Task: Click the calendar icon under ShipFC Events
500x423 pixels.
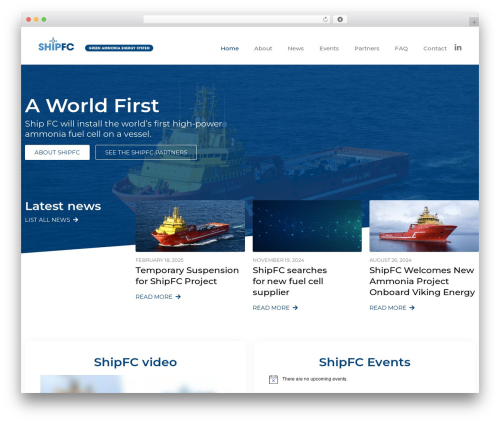Action: tap(273, 379)
